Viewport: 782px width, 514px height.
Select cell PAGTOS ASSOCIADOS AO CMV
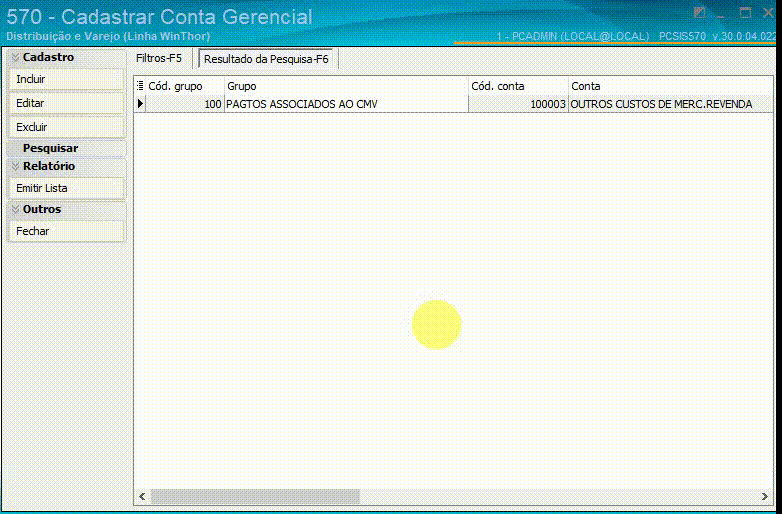346,104
